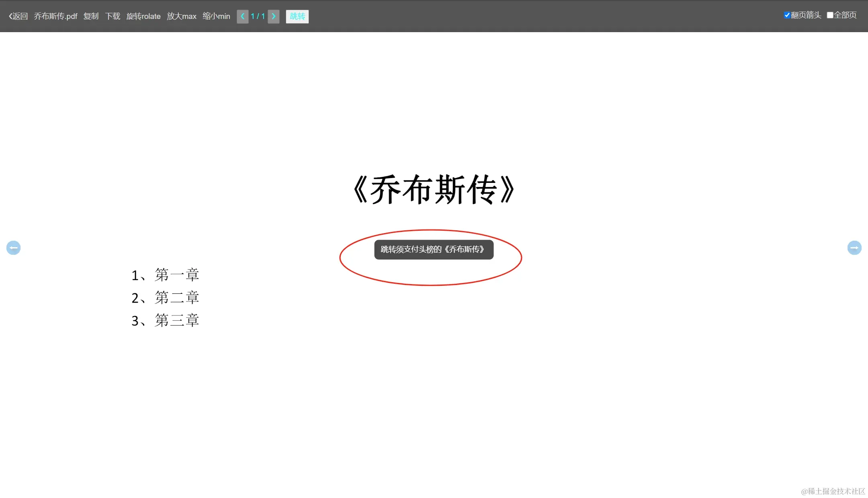This screenshot has height=498, width=868.
Task: Click the 第二章 chapter line
Action: pos(165,298)
